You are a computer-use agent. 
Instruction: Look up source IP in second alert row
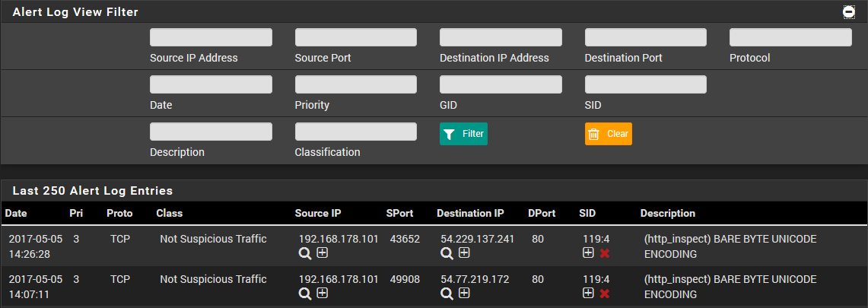304,294
